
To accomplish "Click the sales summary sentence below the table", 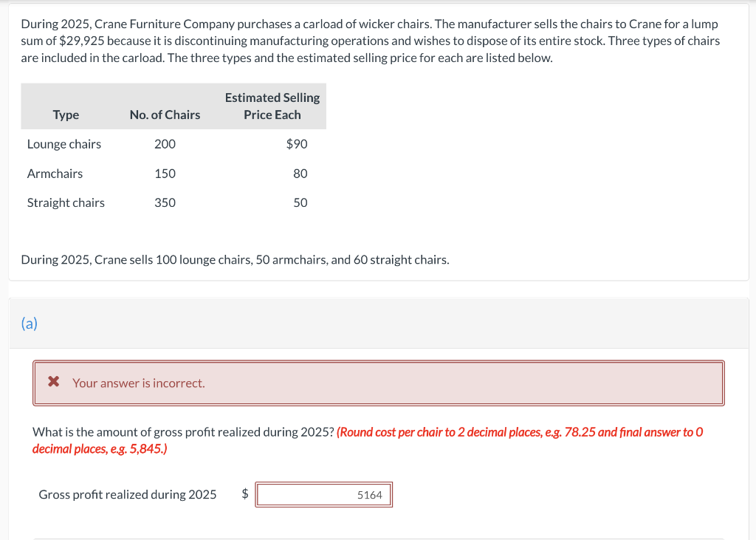I will click(x=235, y=259).
